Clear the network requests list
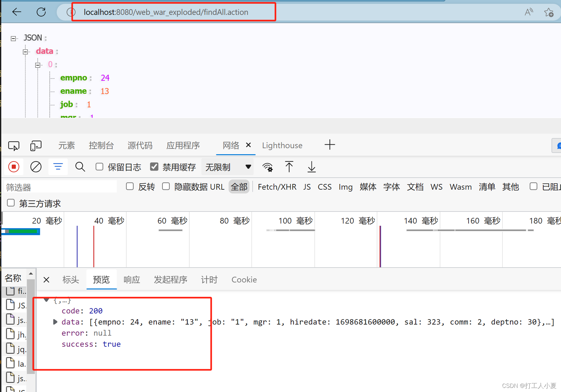This screenshot has width=561, height=392. tap(36, 167)
